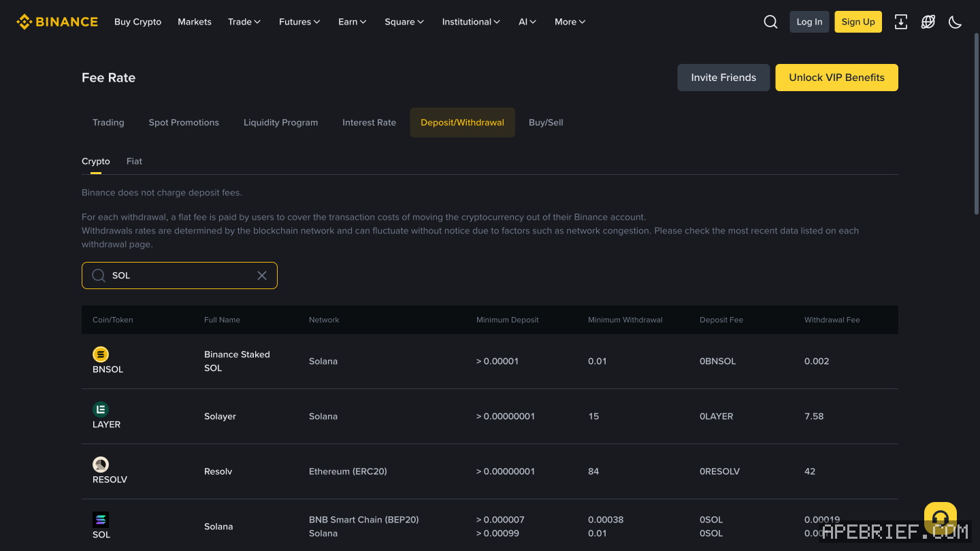Toggle dark mode moon icon
Screen dimensions: 980x551
(955, 22)
